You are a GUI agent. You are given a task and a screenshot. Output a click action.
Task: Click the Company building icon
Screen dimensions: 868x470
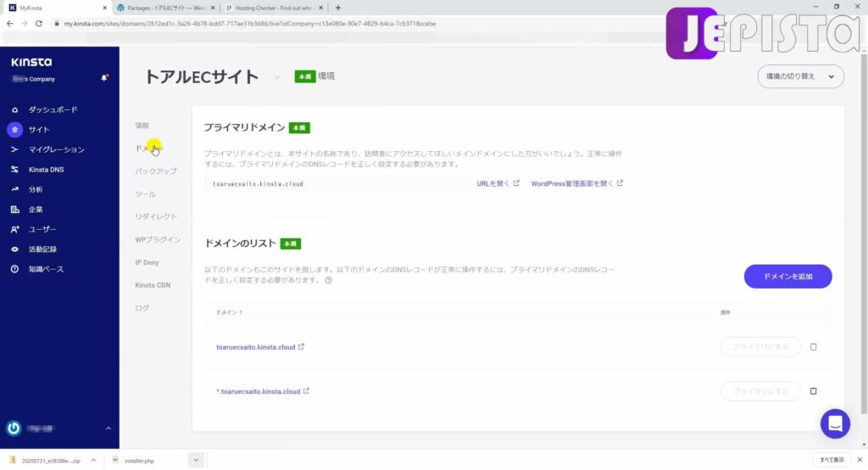(x=14, y=210)
